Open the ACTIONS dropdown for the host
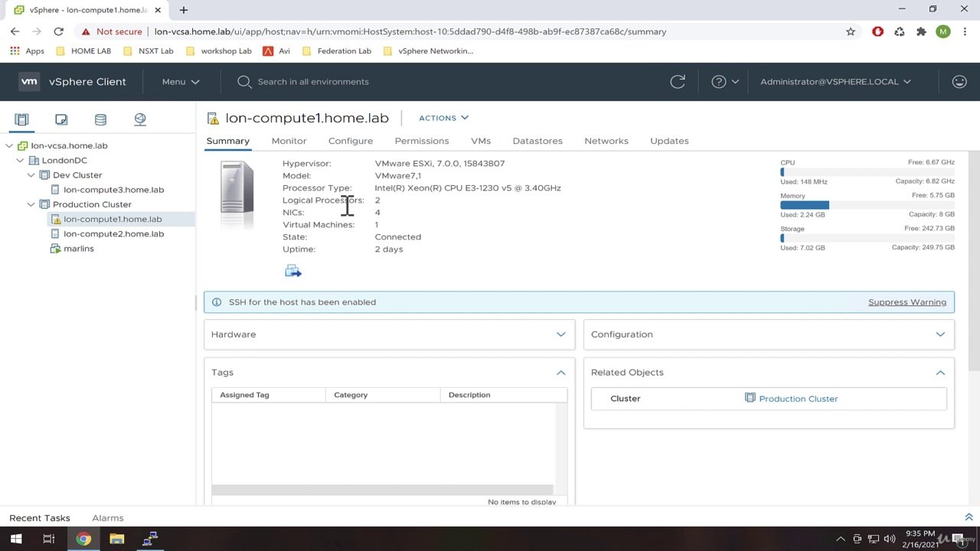 click(x=443, y=118)
